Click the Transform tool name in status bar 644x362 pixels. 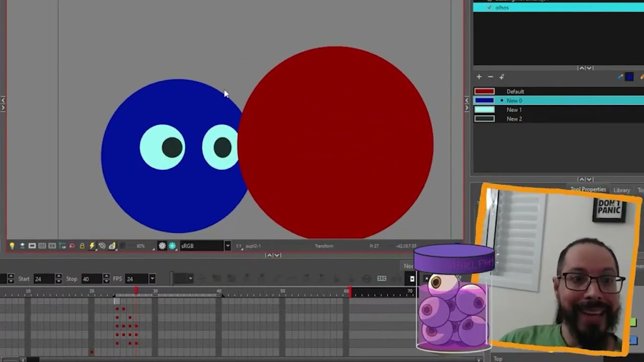click(x=324, y=246)
